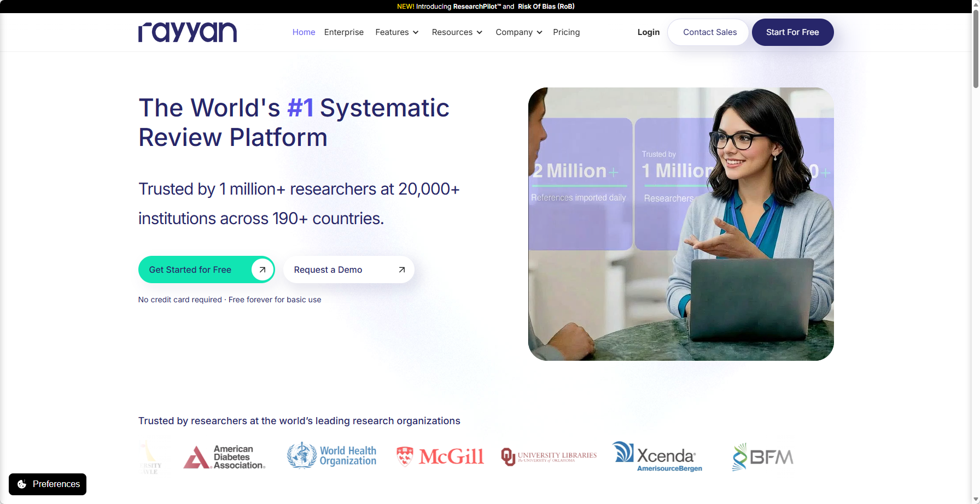Click the cookie icon in Preferences
980x504 pixels.
[22, 484]
